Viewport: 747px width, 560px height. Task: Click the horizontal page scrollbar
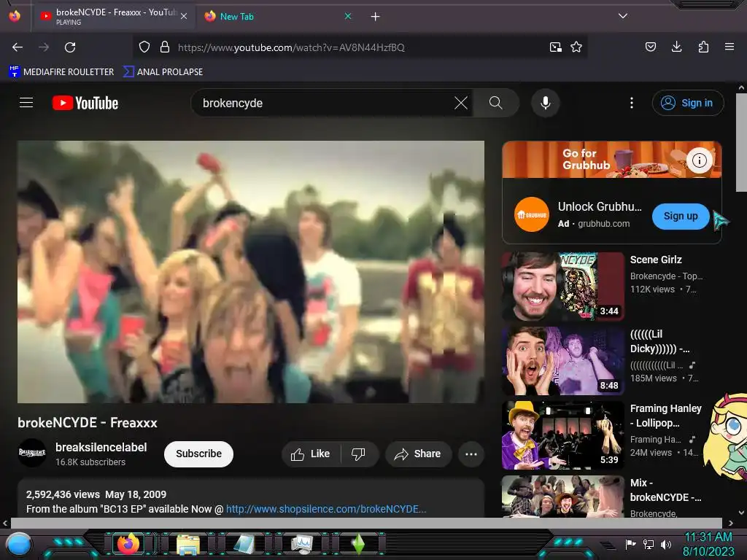pos(366,523)
